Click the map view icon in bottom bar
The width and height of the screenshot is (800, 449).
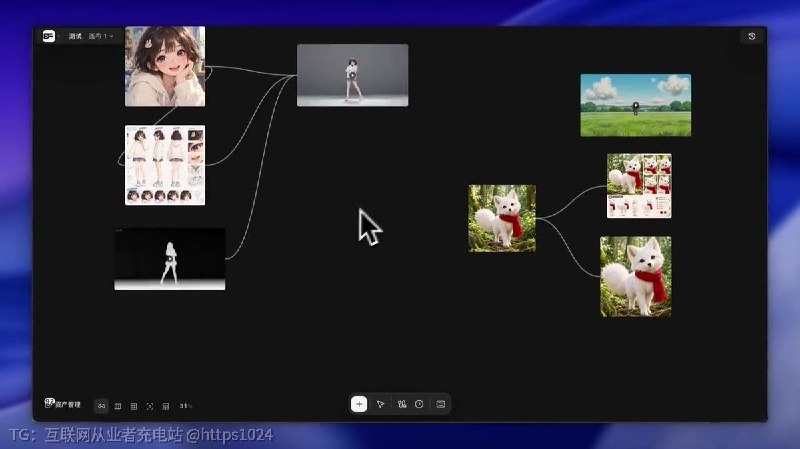coord(118,406)
